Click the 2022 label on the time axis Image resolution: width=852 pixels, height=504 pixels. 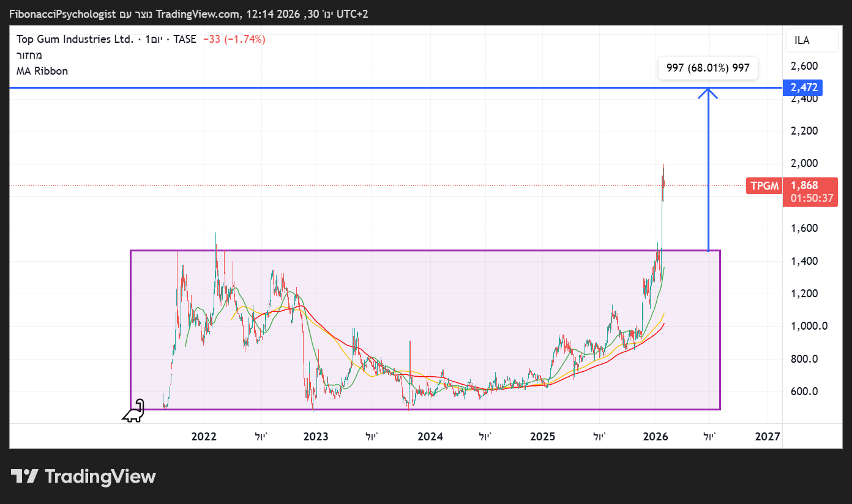204,437
